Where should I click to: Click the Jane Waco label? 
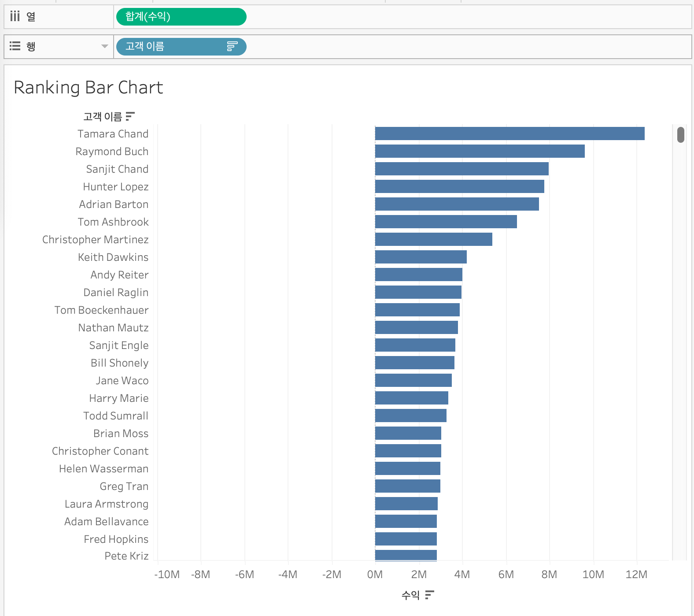pyautogui.click(x=122, y=380)
